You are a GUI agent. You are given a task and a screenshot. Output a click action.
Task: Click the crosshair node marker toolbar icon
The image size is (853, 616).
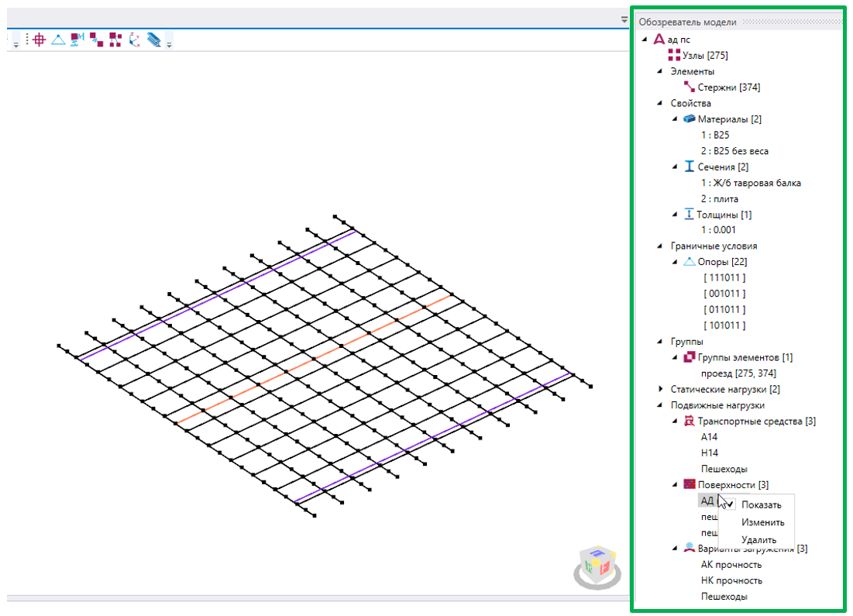40,40
